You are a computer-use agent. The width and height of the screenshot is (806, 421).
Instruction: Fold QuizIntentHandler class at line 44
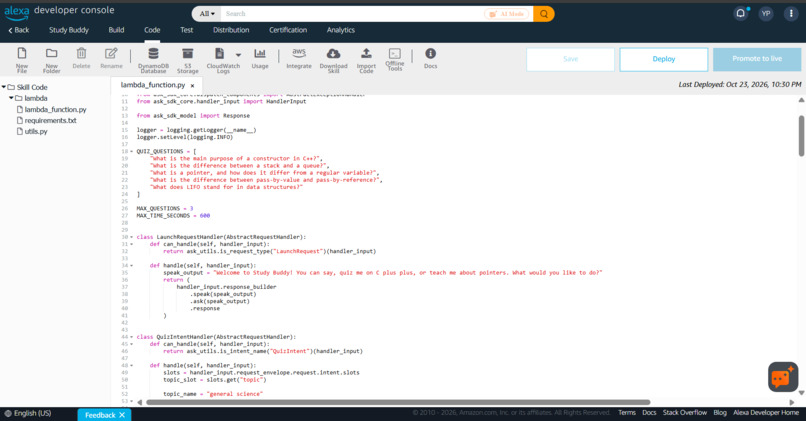click(132, 337)
